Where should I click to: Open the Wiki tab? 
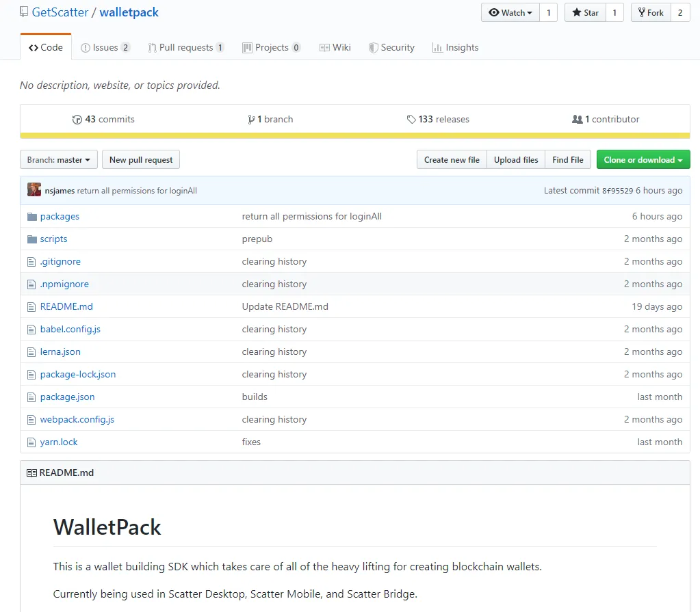click(335, 47)
